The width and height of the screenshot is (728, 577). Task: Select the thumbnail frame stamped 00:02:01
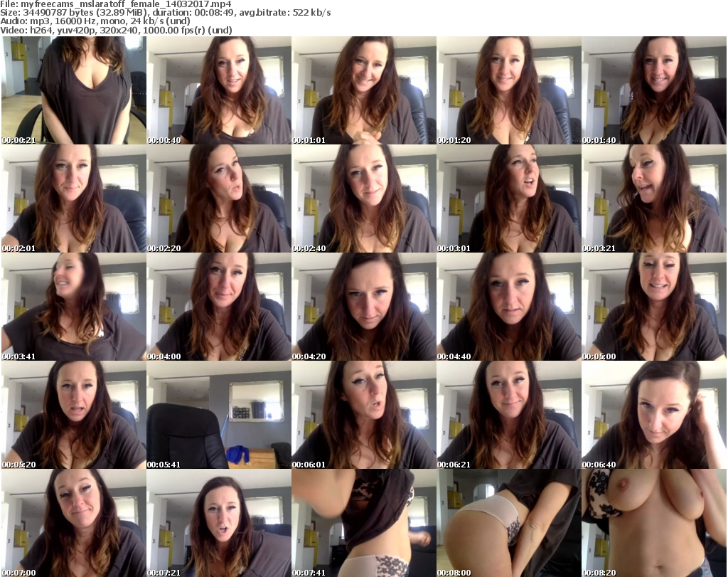74,198
